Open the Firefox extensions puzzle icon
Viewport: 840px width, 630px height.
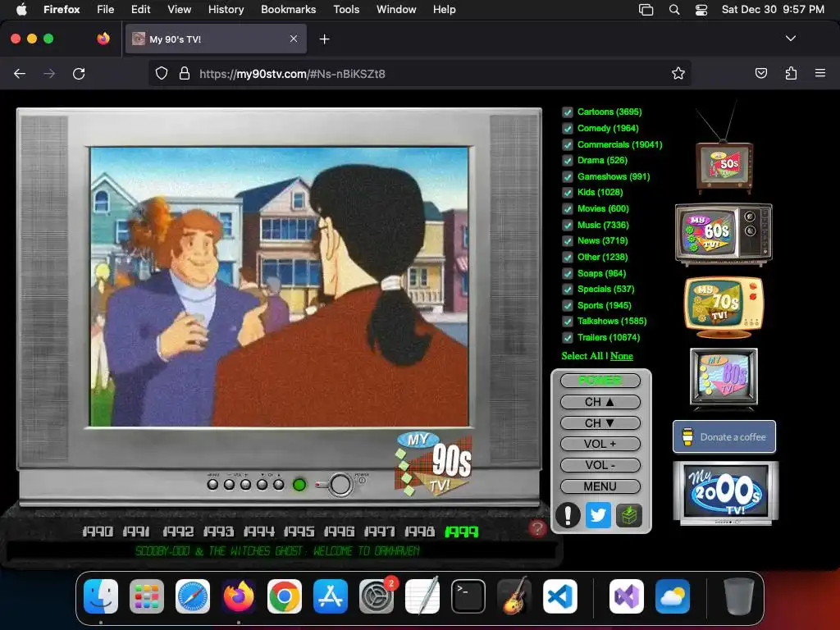(x=791, y=73)
